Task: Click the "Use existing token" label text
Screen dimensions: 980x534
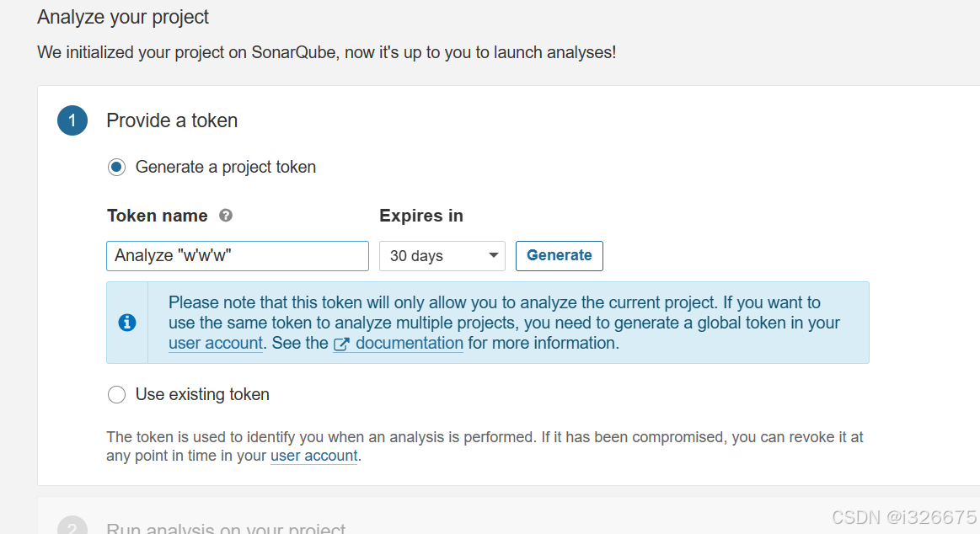Action: pyautogui.click(x=202, y=394)
